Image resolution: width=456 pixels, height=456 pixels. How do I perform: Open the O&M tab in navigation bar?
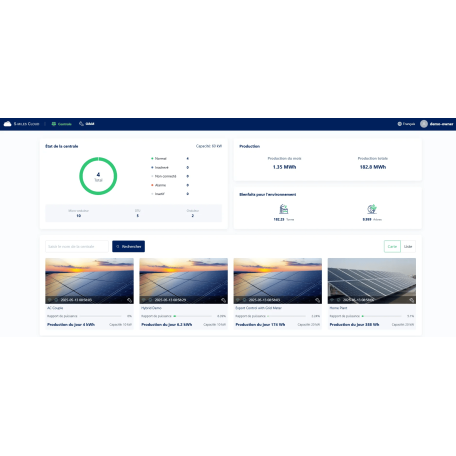click(87, 124)
